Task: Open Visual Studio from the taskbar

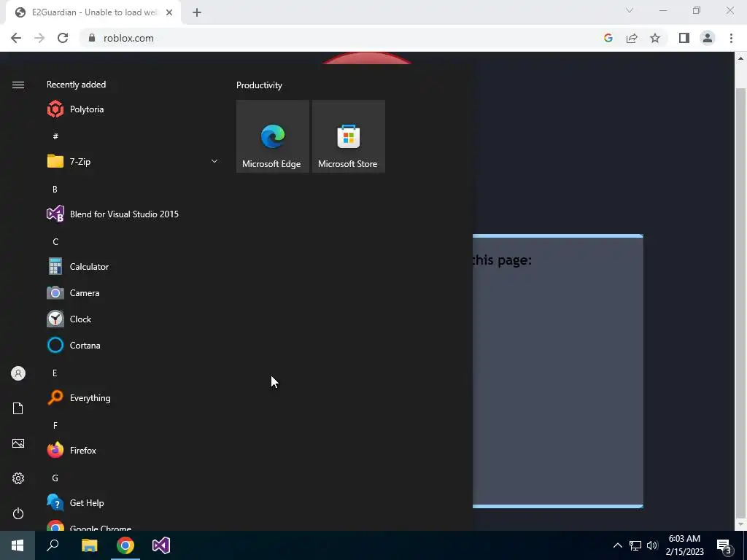Action: pyautogui.click(x=161, y=545)
